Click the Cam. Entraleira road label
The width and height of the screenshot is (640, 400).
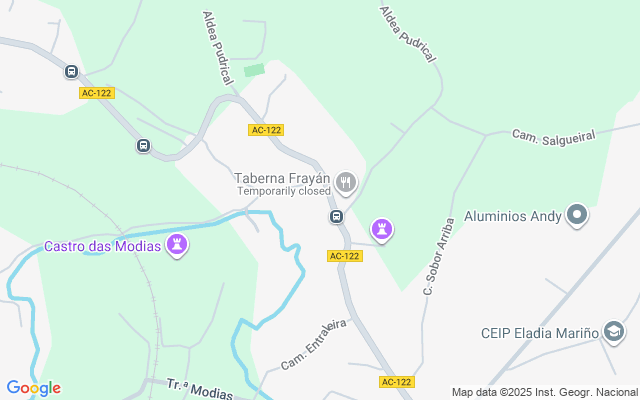(314, 345)
